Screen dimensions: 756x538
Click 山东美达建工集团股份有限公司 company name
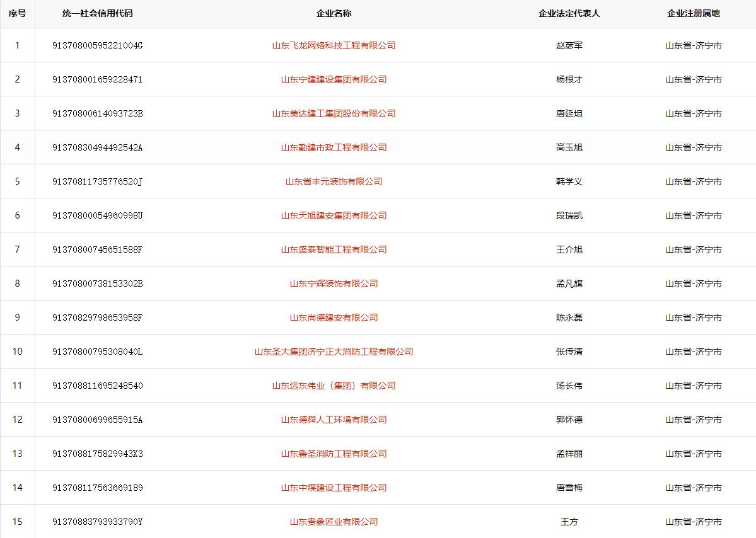click(334, 113)
